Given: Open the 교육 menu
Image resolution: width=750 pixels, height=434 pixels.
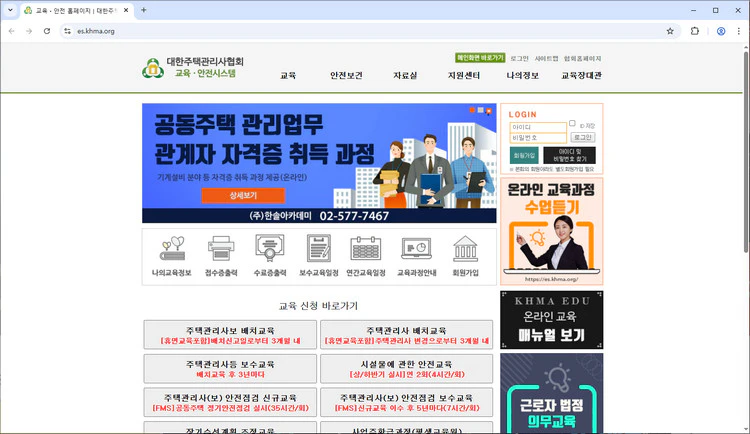Looking at the screenshot, I should pyautogui.click(x=288, y=75).
